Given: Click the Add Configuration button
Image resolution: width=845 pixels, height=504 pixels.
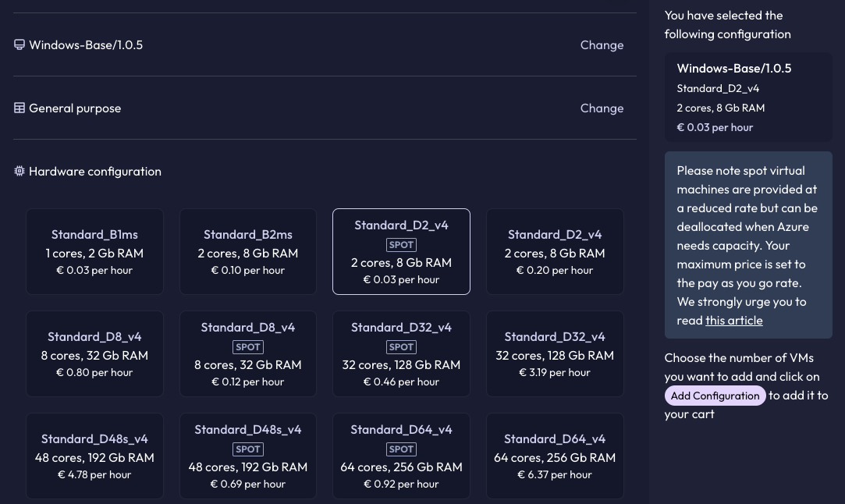Looking at the screenshot, I should point(715,396).
